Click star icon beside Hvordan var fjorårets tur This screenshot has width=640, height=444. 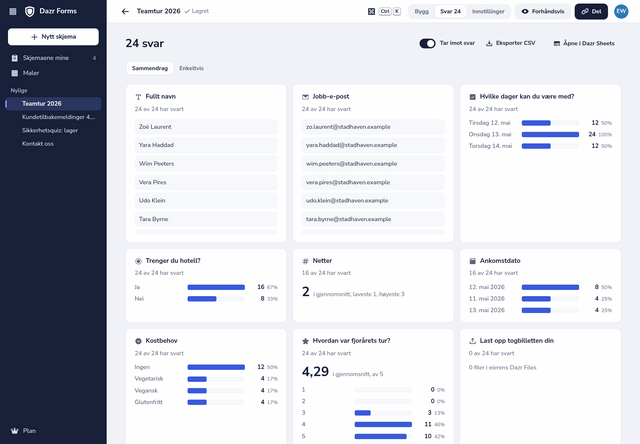coord(305,341)
